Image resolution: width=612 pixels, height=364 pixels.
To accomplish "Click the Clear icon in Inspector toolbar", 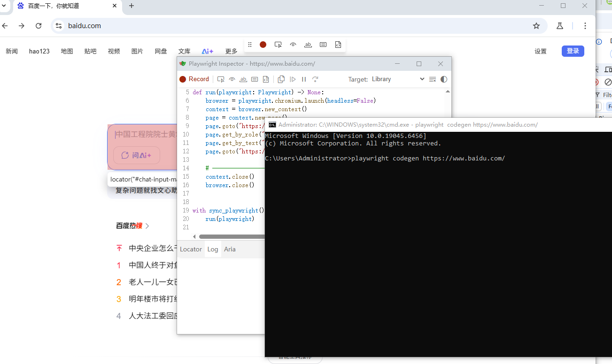I will coord(433,79).
